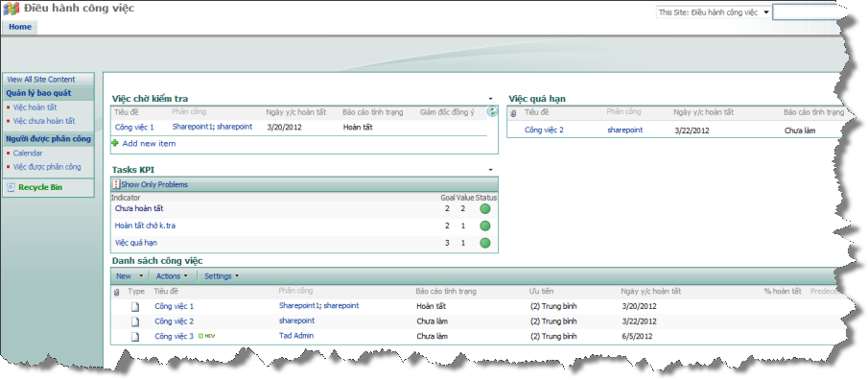Sort by Type column header in task list
Screen dimensions: 868x380
click(x=136, y=291)
